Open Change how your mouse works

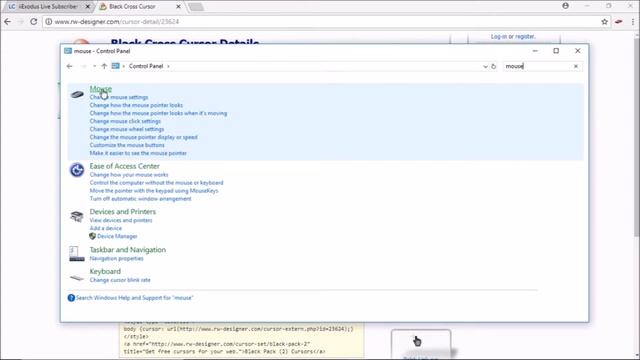click(x=129, y=175)
